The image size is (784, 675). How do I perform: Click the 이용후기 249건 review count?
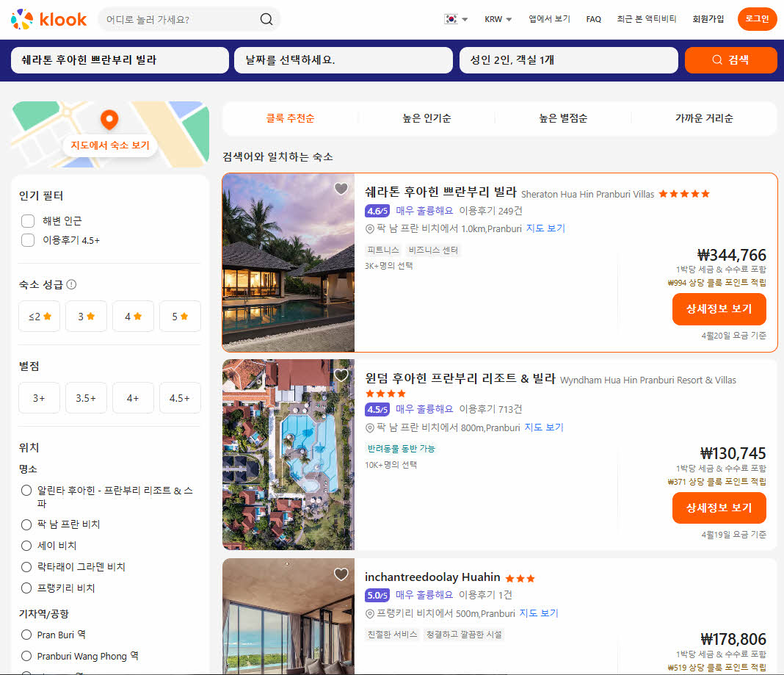coord(490,211)
